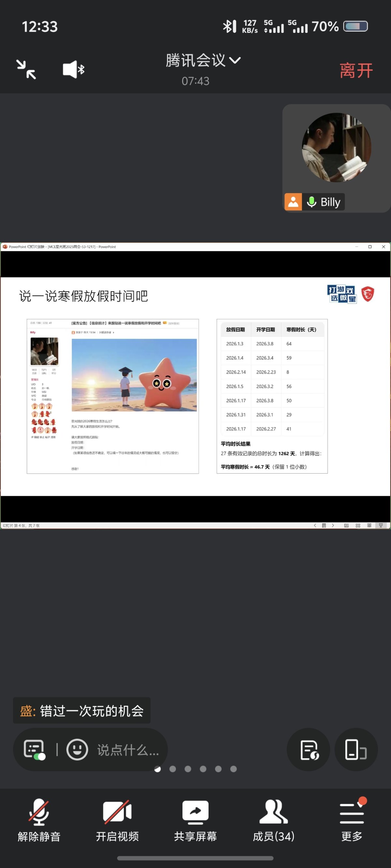Tap the 说点什么 chat input field

coord(128,750)
